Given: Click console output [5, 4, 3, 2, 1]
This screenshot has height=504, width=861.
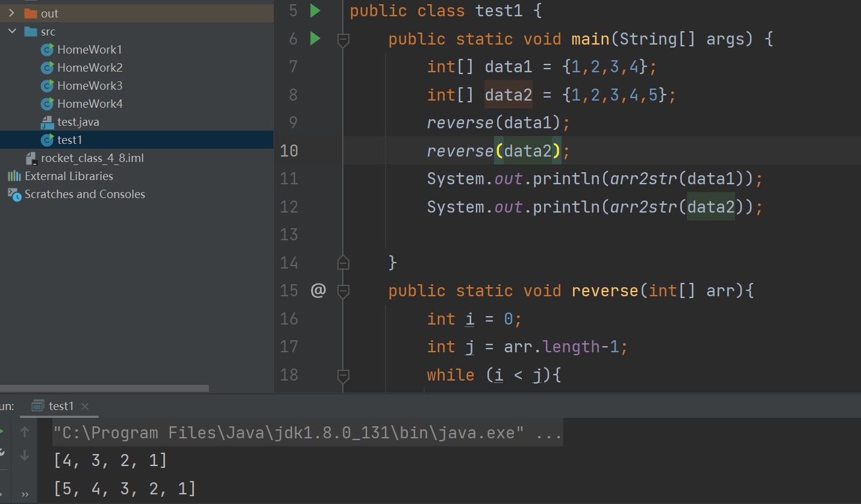Looking at the screenshot, I should click(125, 488).
